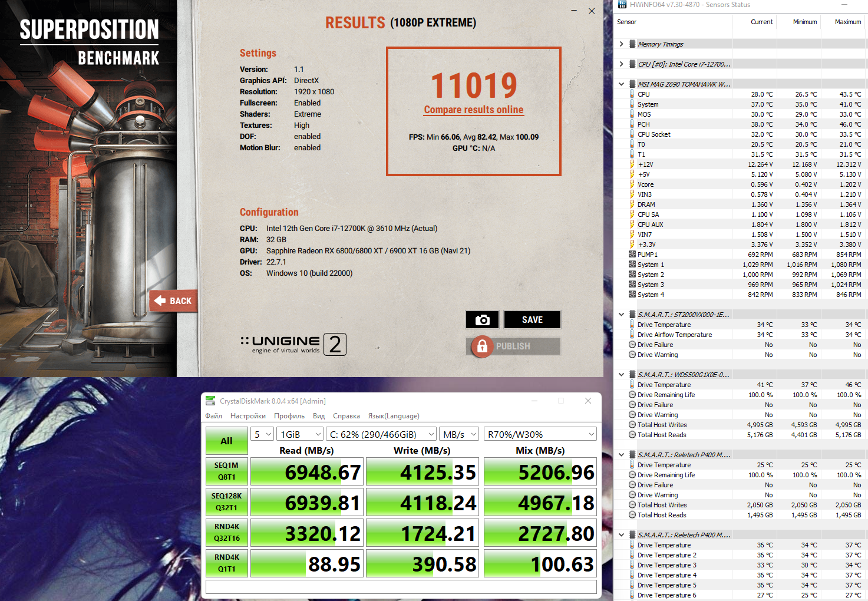Viewport: 868px width, 601px height.
Task: Expand the Memory Timings sensor group
Action: [622, 44]
